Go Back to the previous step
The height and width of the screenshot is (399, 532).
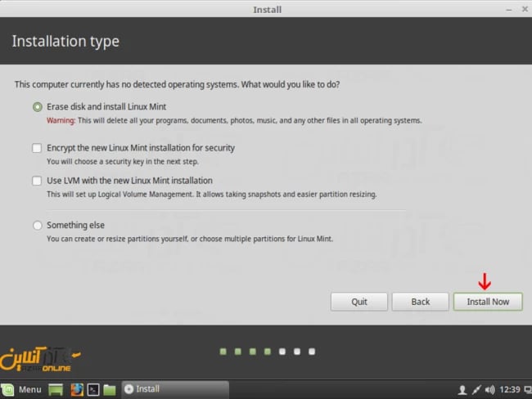coord(421,302)
